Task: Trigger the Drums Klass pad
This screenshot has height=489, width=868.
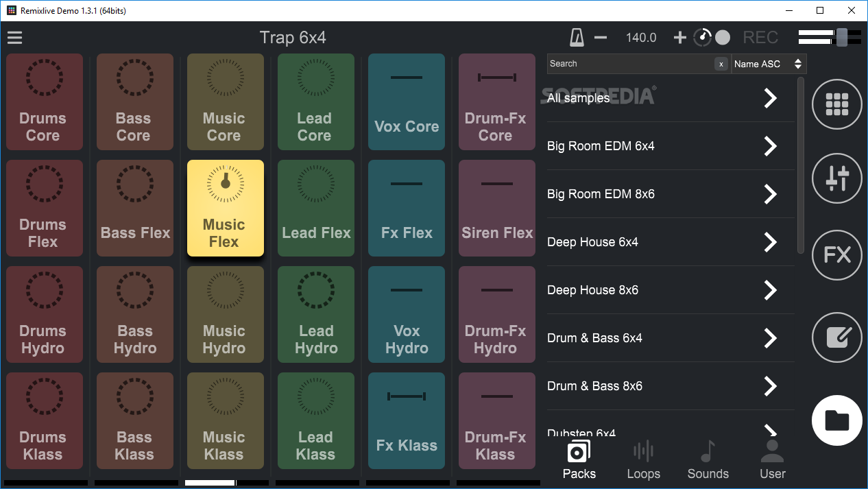Action: tap(45, 421)
